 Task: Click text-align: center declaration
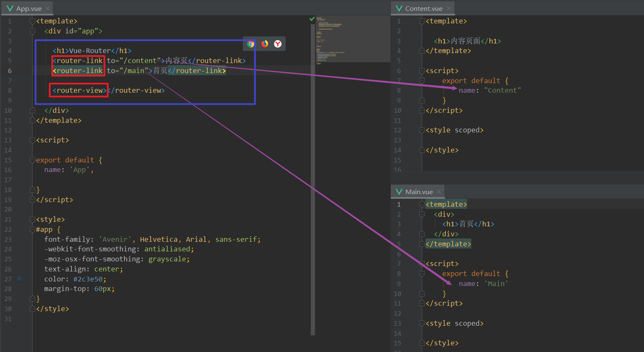point(83,269)
